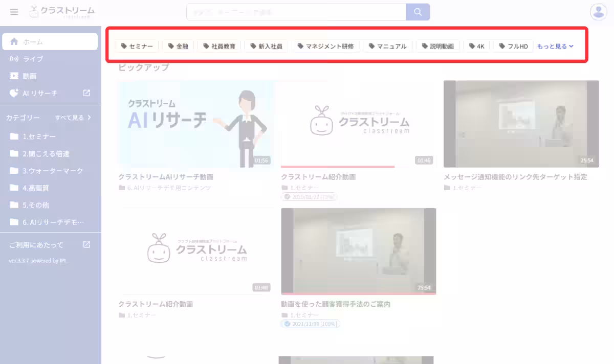Click the search magnifier button
The width and height of the screenshot is (614, 364).
418,12
